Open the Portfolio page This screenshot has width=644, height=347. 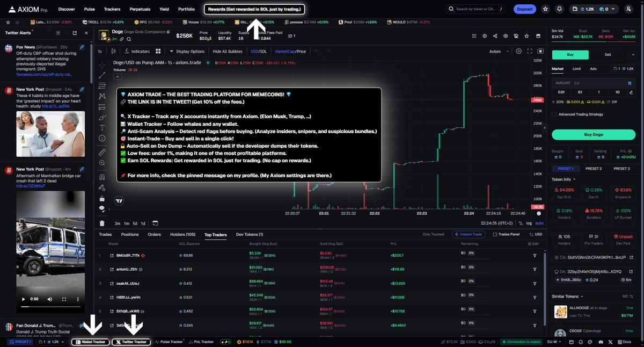click(186, 9)
